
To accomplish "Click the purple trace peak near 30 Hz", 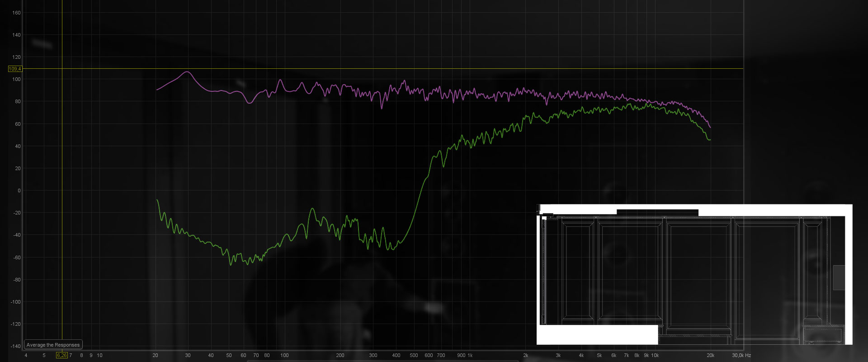I will click(187, 72).
